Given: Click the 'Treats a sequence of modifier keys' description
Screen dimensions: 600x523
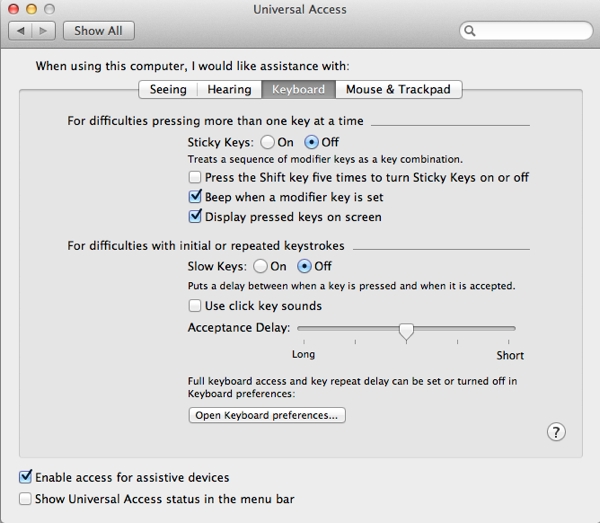Looking at the screenshot, I should (x=325, y=159).
